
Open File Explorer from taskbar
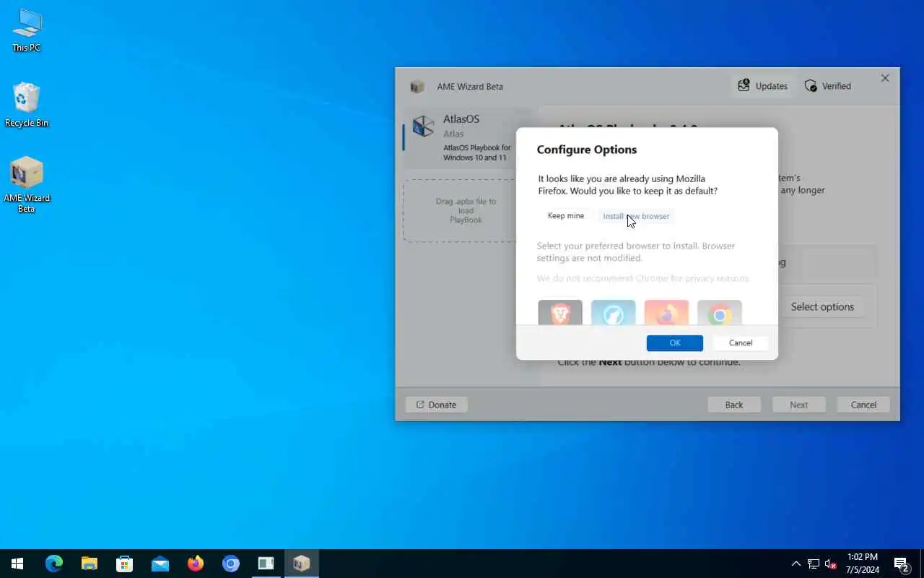[89, 564]
